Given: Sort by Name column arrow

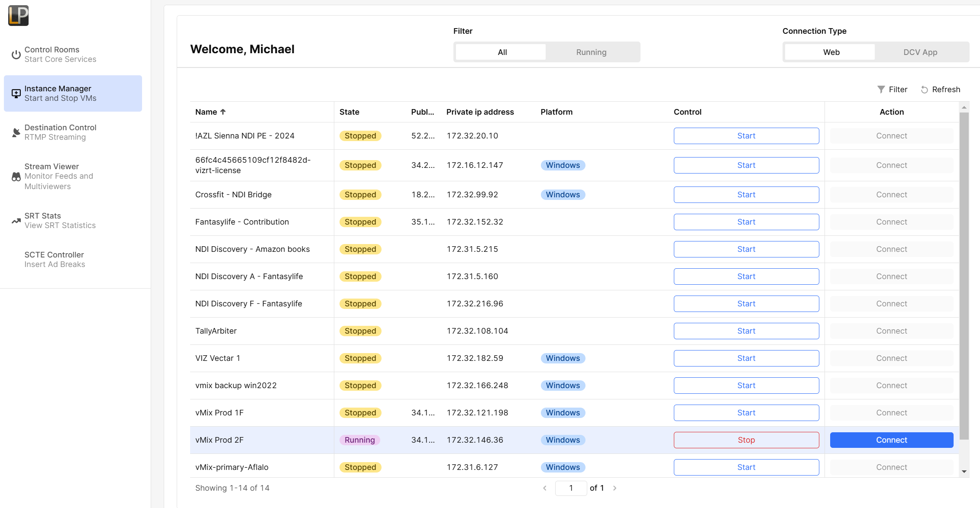Looking at the screenshot, I should pyautogui.click(x=223, y=112).
